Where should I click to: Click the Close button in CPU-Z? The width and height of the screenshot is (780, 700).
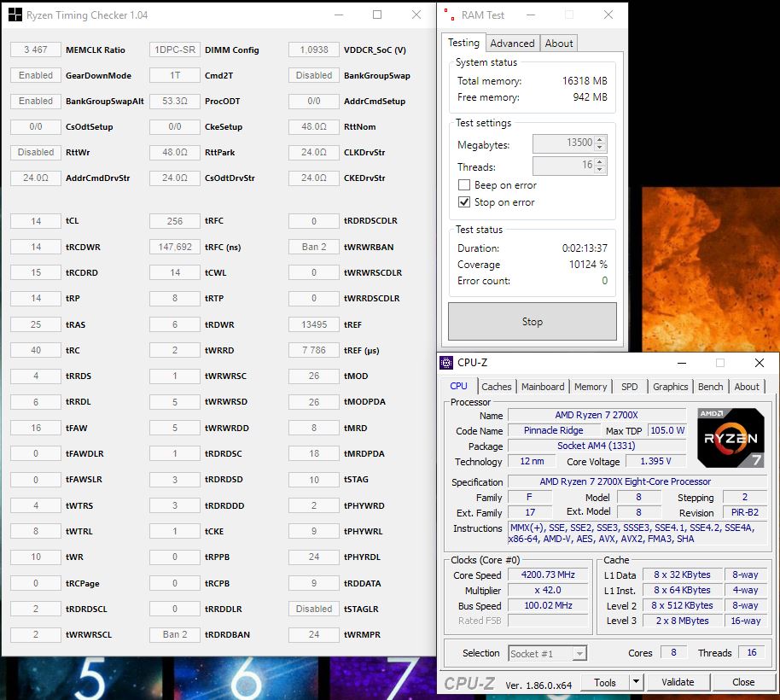(743, 682)
